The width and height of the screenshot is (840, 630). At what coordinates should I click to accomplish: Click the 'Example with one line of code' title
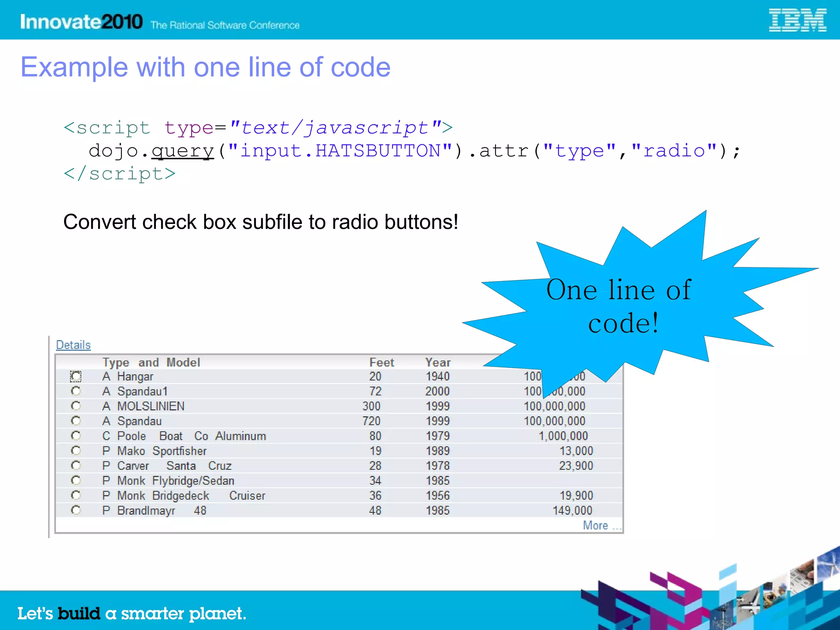(205, 67)
